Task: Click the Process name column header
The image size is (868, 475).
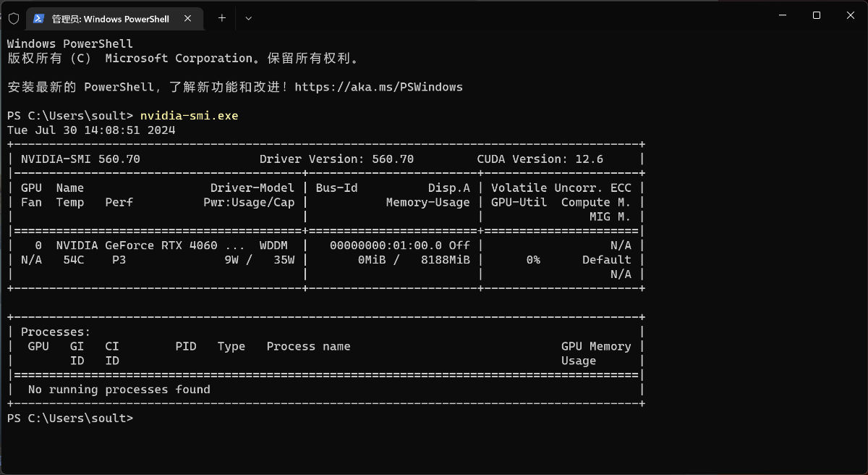Action: (x=308, y=346)
